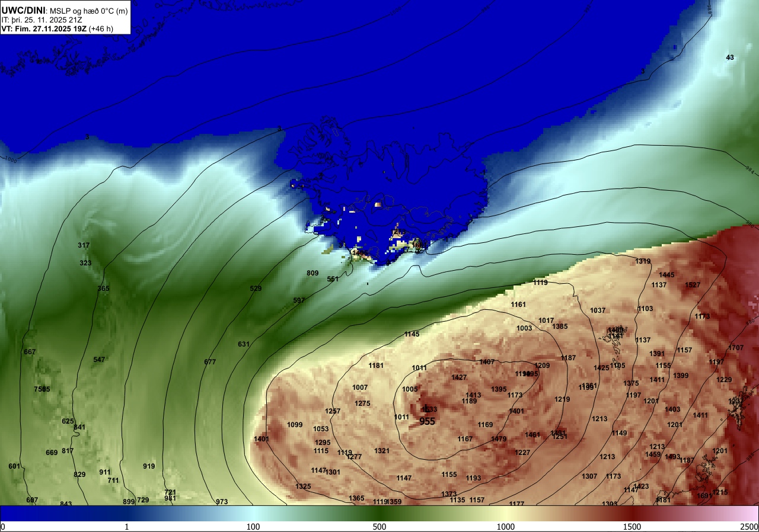Click the map value 1161
Image resolution: width=759 pixels, height=532 pixels.
(518, 305)
